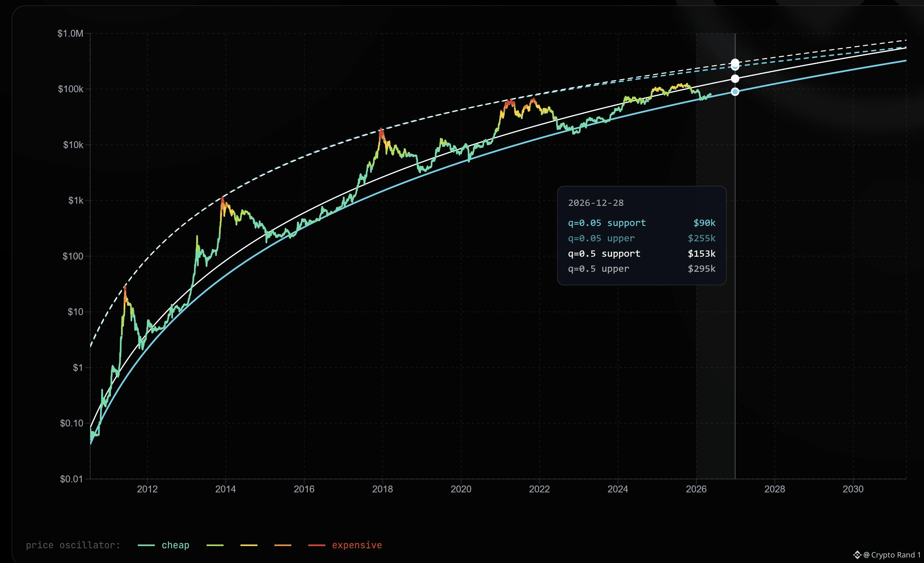Click "q=0.5 upper" in the tooltip
924x563 pixels.
[x=598, y=269]
